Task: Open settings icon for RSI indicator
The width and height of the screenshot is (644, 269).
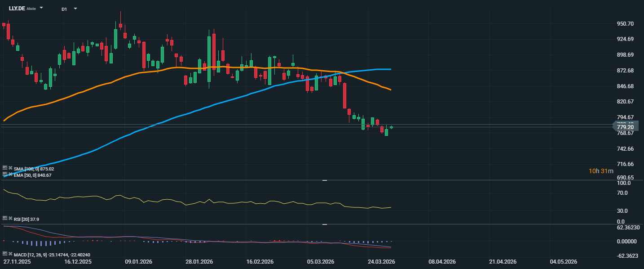Action: click(4, 218)
